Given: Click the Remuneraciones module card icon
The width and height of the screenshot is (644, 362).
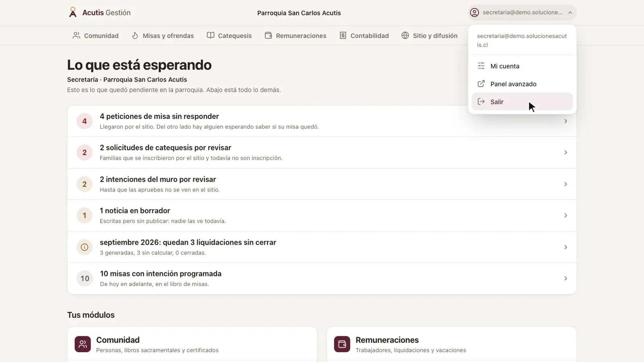Looking at the screenshot, I should tap(342, 344).
